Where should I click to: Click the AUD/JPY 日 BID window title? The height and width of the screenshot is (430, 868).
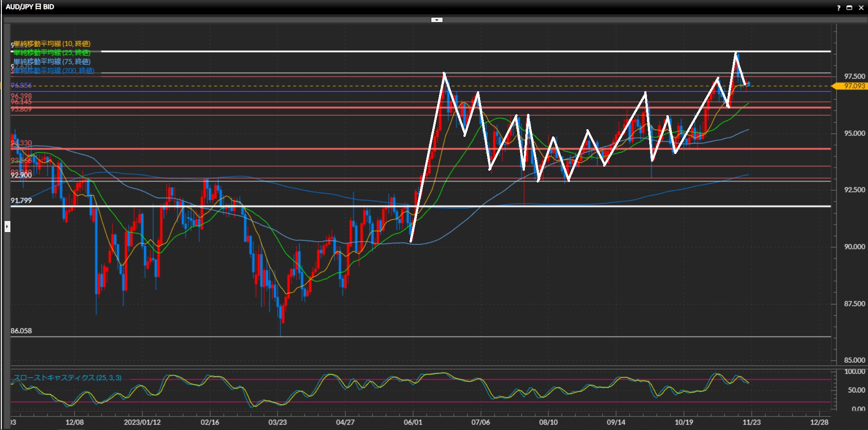[30, 7]
